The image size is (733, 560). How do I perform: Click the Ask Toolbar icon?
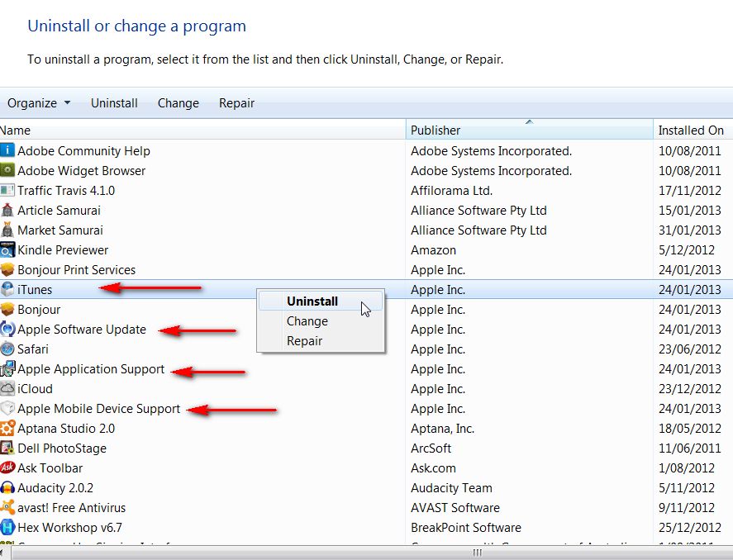7,467
